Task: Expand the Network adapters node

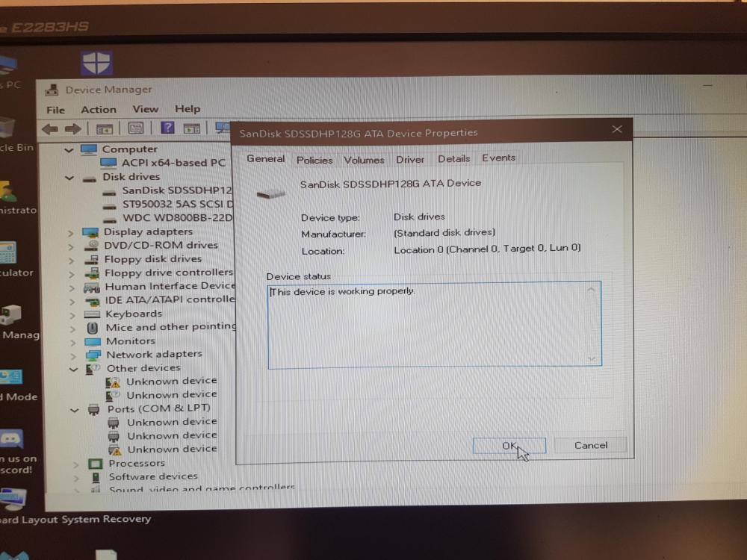Action: [73, 355]
